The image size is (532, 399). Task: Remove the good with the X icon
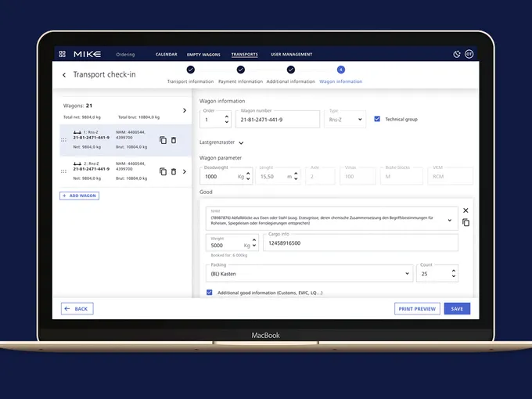pyautogui.click(x=465, y=210)
